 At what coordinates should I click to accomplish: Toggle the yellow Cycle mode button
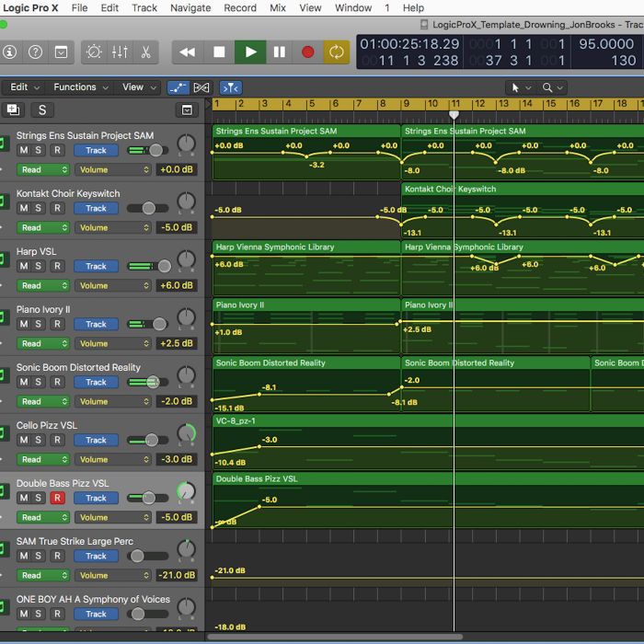(336, 52)
